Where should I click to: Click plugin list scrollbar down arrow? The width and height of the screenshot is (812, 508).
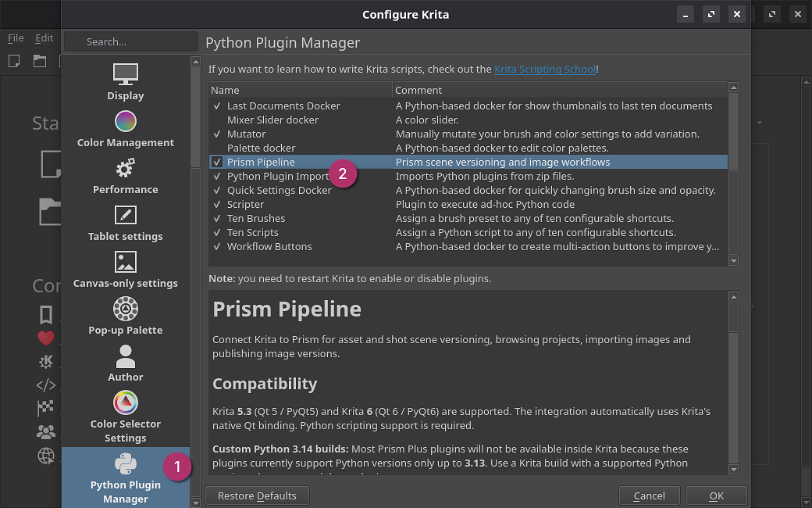point(733,261)
